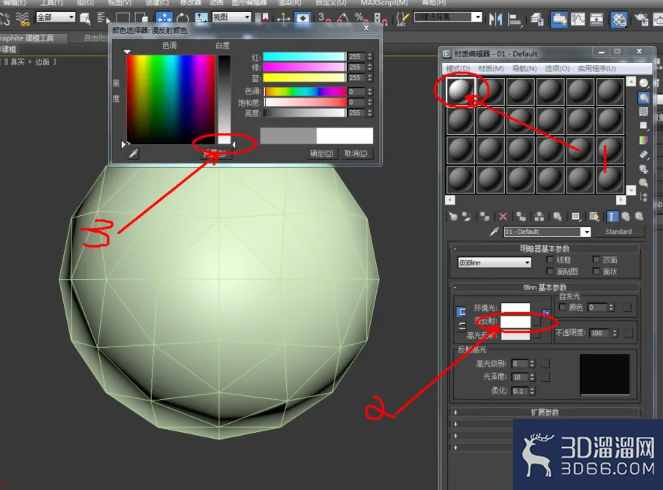Click the map button beside 不透明度

628,333
